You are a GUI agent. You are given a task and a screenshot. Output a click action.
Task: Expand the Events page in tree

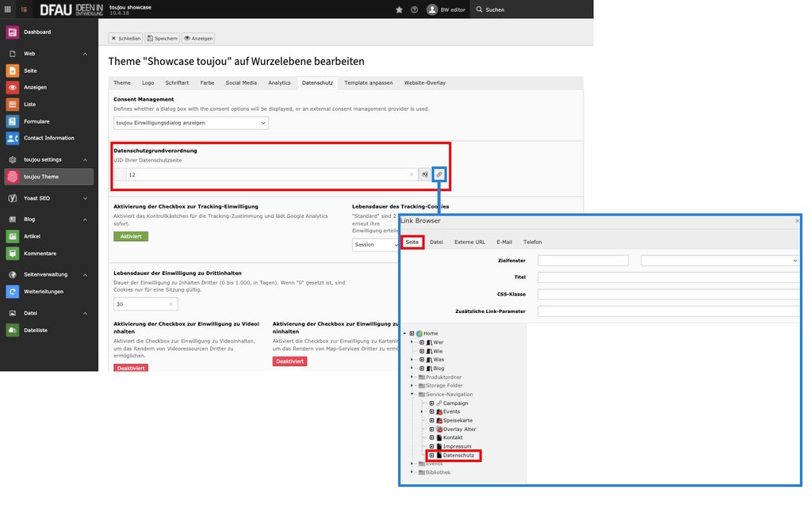coord(423,411)
